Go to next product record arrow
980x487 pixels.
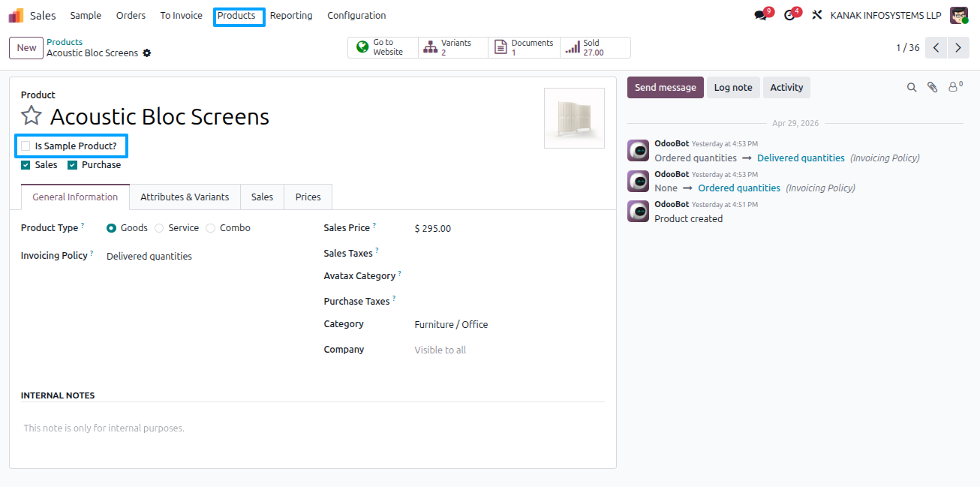pyautogui.click(x=958, y=48)
